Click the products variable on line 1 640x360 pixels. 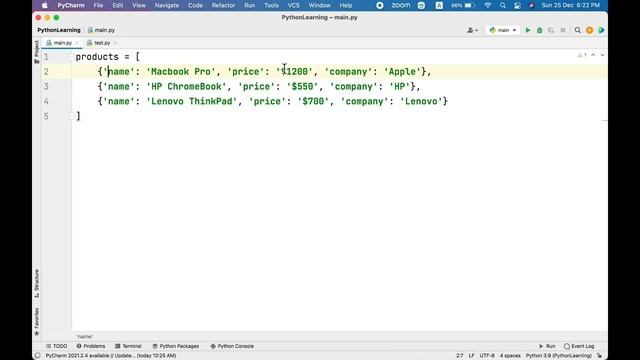pyautogui.click(x=97, y=57)
